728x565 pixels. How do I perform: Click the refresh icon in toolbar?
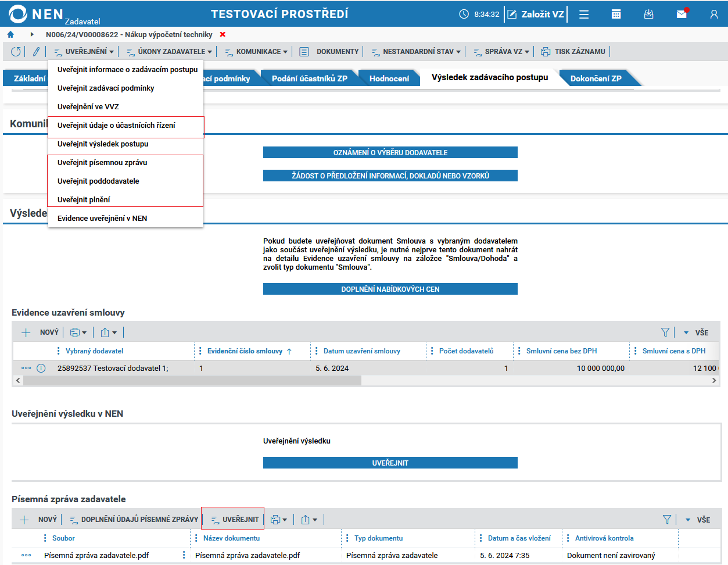16,52
